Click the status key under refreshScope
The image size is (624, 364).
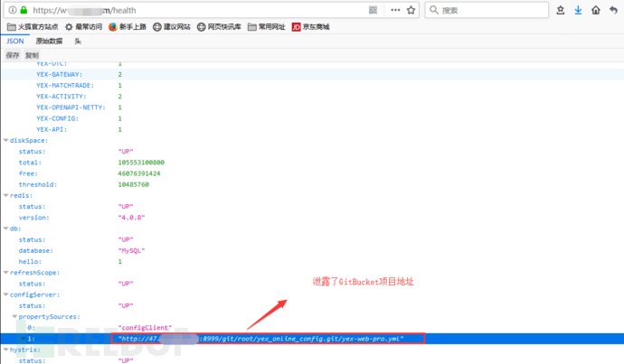(33, 284)
